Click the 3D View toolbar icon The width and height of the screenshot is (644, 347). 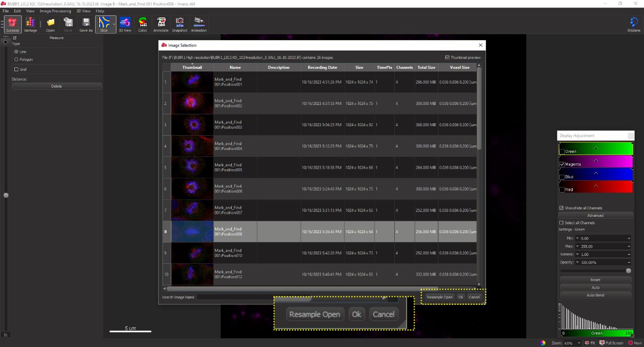125,24
